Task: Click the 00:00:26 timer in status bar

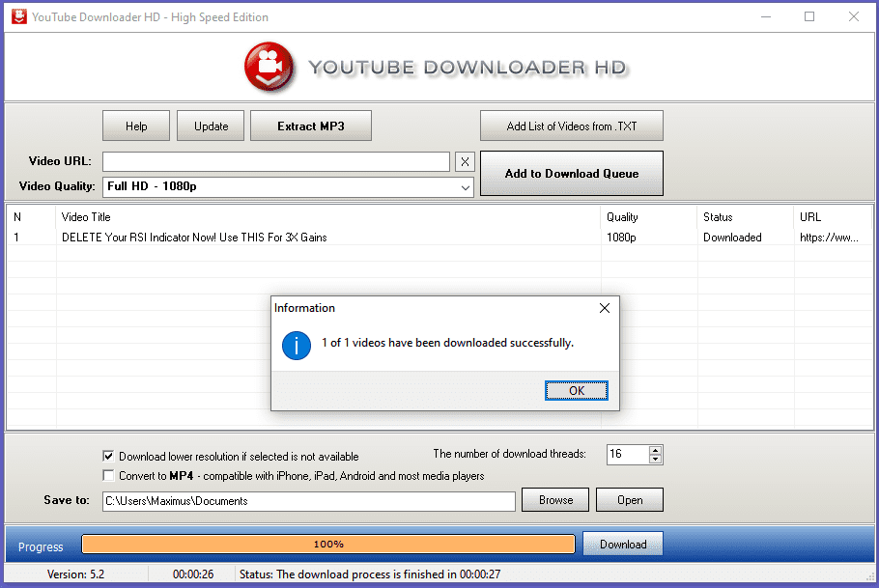Action: [193, 574]
